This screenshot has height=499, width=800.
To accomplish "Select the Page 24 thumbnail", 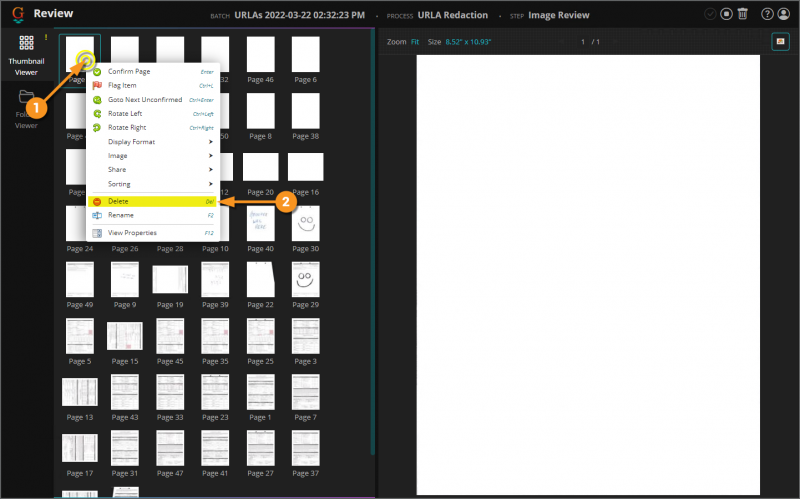I will [77, 223].
